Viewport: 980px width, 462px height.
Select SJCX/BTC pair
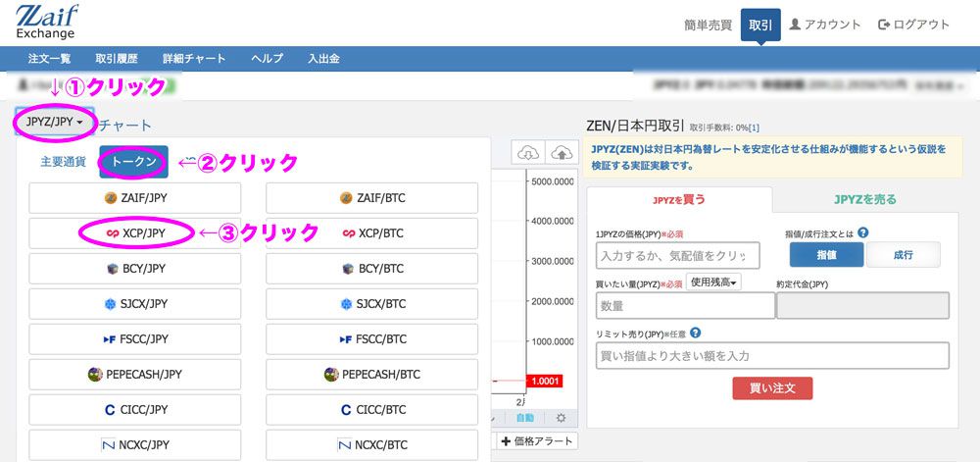click(371, 304)
